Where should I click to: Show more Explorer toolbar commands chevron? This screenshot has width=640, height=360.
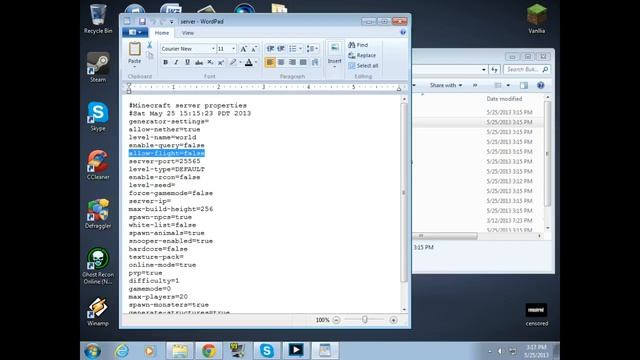pos(475,85)
